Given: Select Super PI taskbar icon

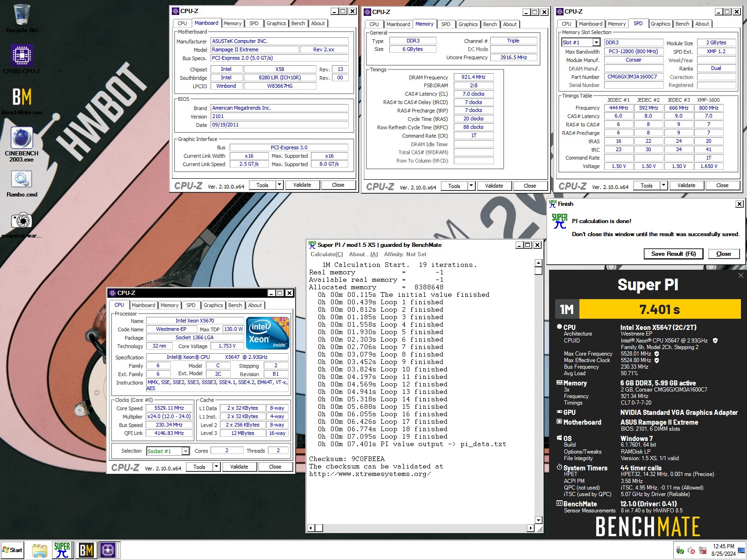Looking at the screenshot, I should 62,550.
